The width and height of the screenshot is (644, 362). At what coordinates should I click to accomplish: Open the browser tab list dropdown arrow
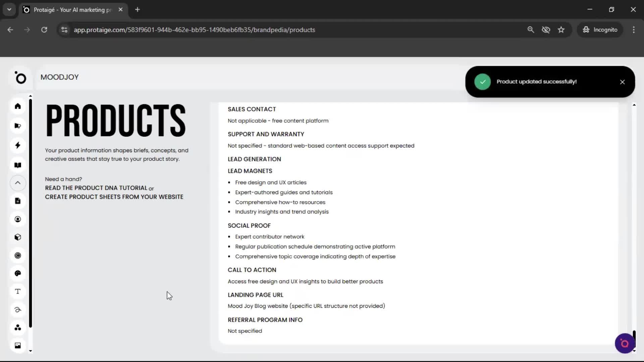(x=9, y=9)
